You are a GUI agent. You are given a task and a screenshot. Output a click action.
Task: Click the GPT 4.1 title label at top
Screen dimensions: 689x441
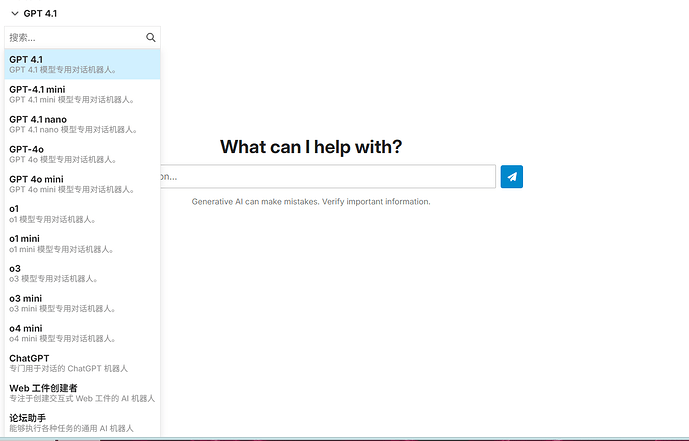pos(40,14)
